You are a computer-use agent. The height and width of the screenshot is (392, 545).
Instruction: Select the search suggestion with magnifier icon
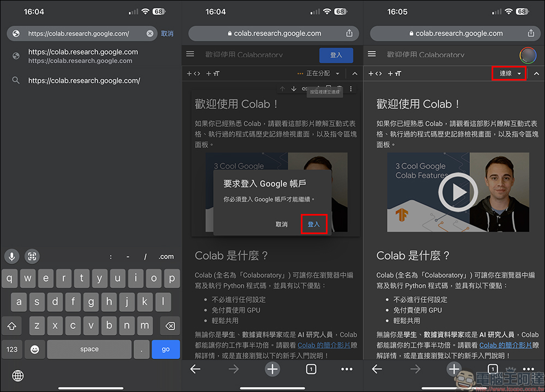tap(84, 81)
